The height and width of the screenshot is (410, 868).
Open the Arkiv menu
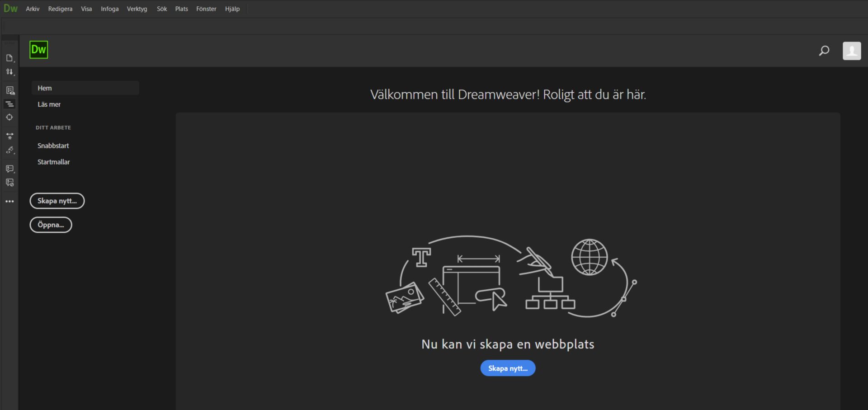[33, 9]
